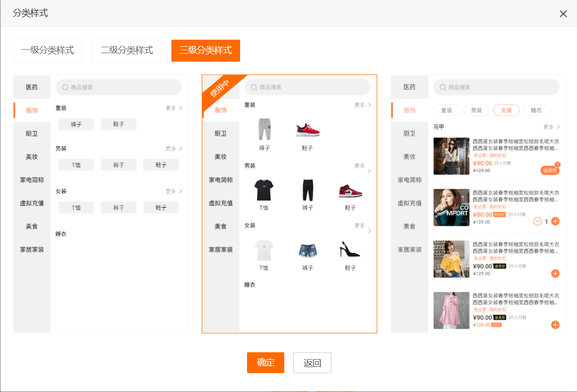577x392 pixels.
Task: Click the grey pants icon under 童装
Action: coord(264,129)
